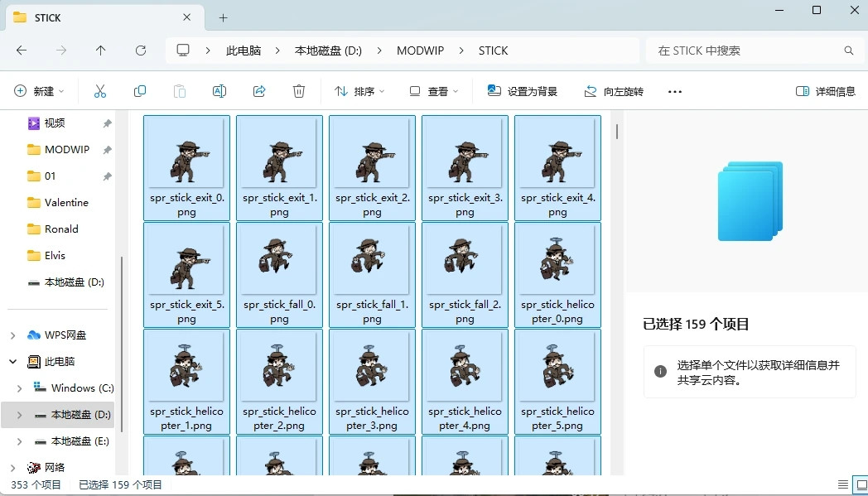This screenshot has width=868, height=496.
Task: Click the file list vertical scrollbar thumb
Action: (x=617, y=132)
